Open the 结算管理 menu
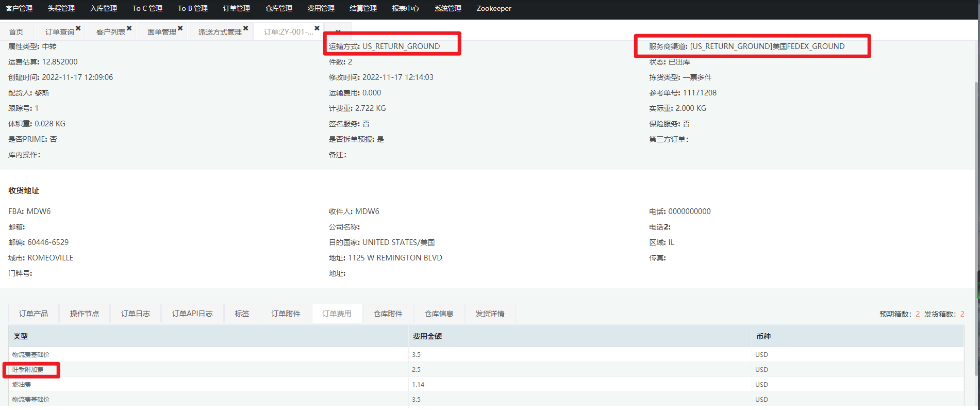Screen dimensions: 980x410 pyautogui.click(x=363, y=8)
